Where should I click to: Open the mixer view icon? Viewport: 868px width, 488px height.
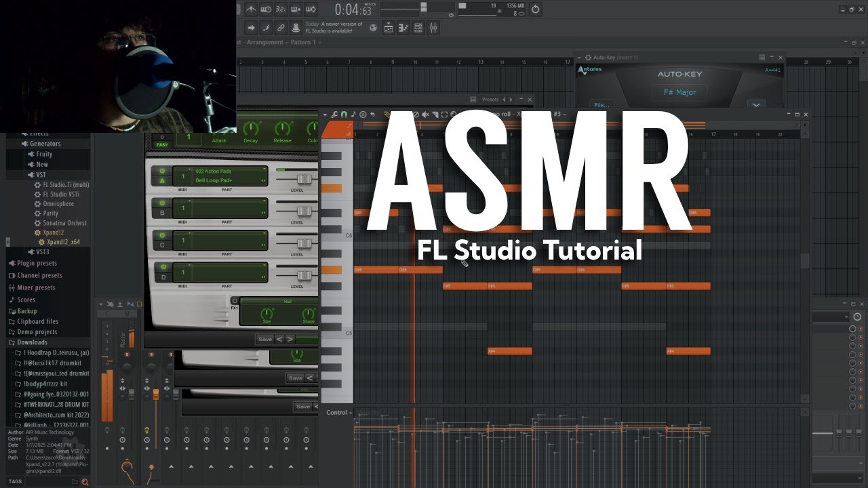433,28
